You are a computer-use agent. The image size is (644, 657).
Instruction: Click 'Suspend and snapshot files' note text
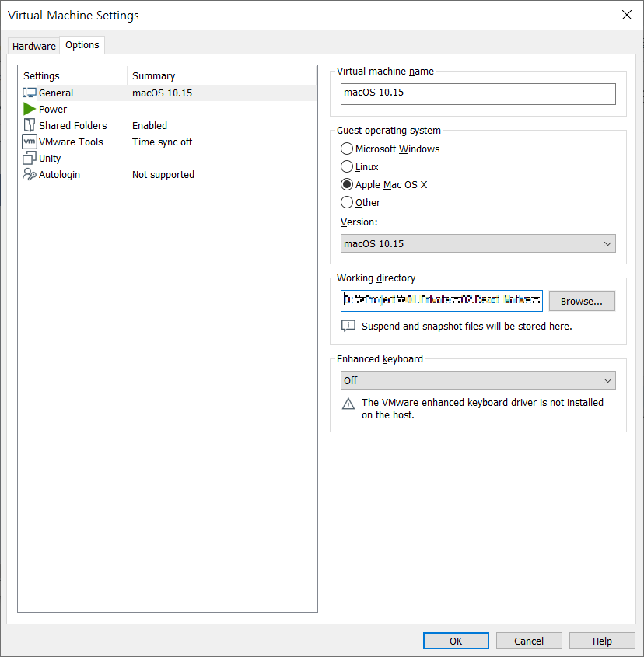[467, 326]
